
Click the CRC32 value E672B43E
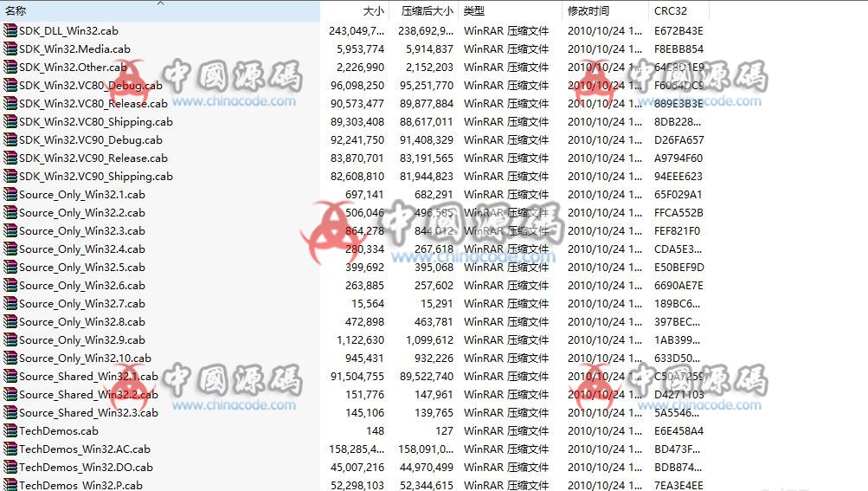678,31
